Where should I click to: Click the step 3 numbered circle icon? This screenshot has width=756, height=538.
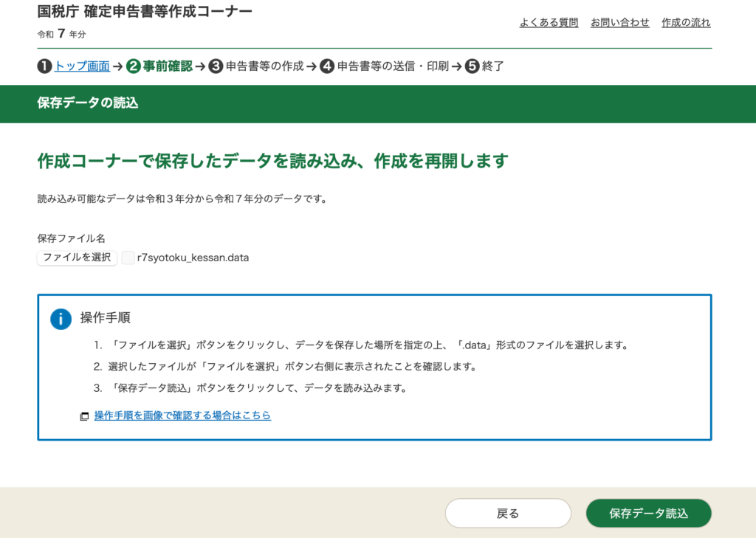[216, 66]
